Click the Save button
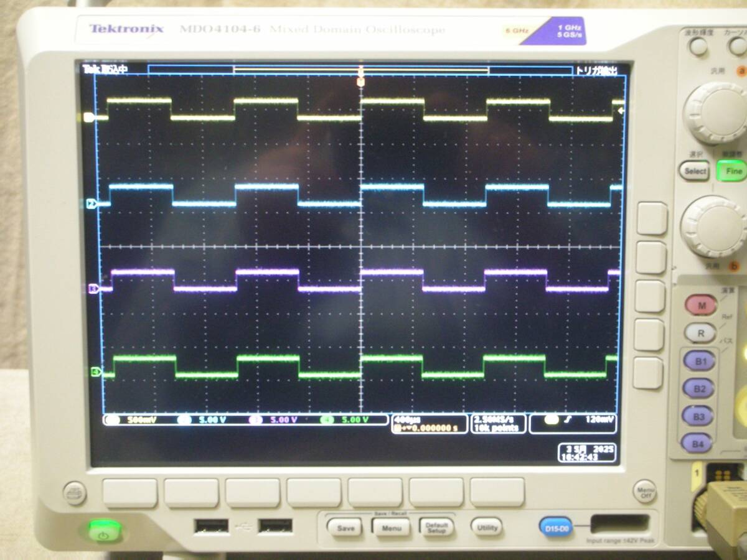Image resolution: width=747 pixels, height=560 pixels. click(x=345, y=528)
